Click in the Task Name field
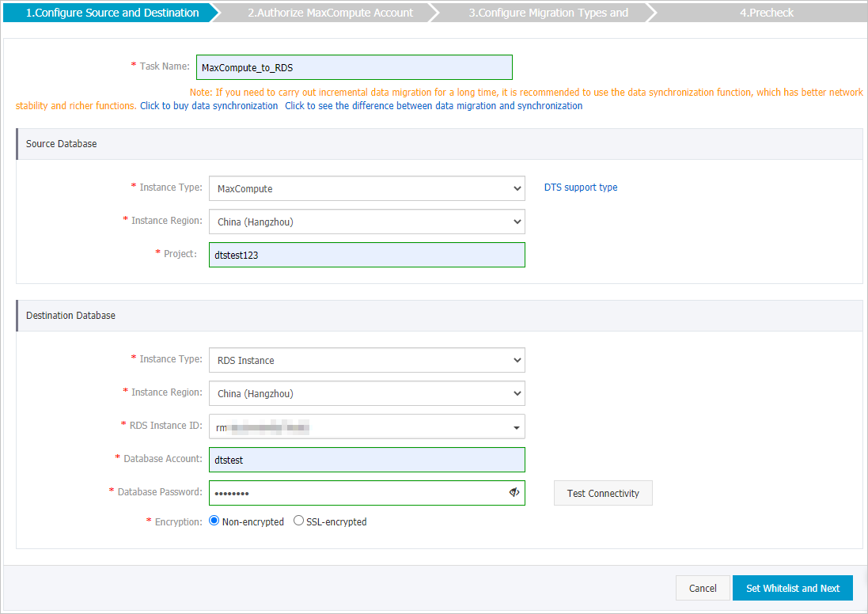Image resolution: width=868 pixels, height=614 pixels. click(x=354, y=67)
